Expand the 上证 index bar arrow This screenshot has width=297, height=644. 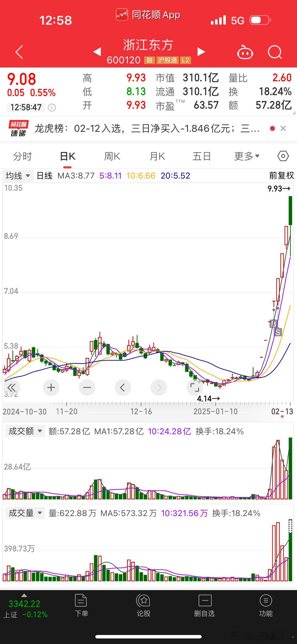tap(24, 595)
